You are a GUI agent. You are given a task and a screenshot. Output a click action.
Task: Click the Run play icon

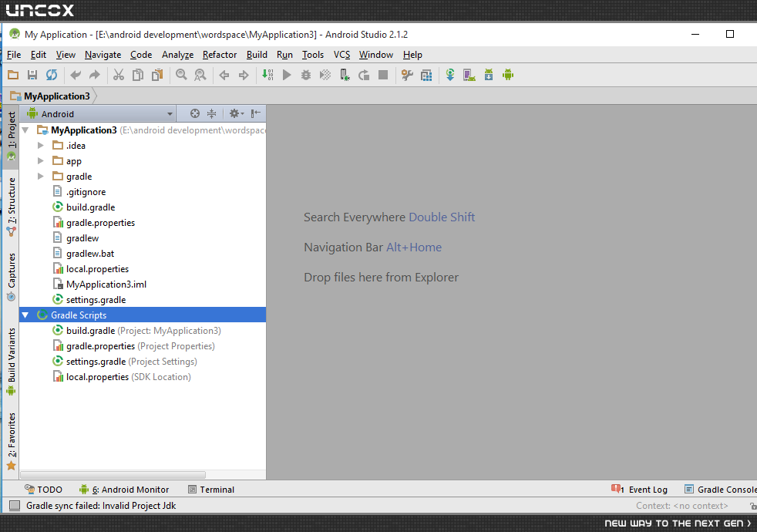pos(287,75)
